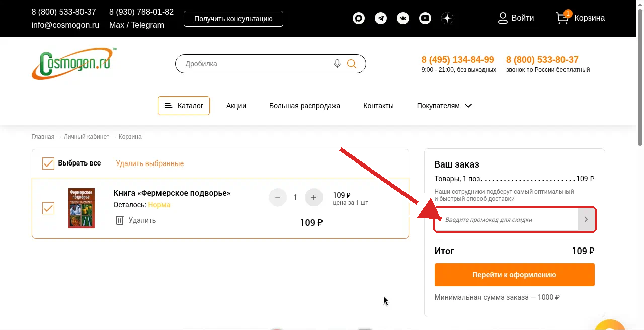Open the VK social icon
Image resolution: width=644 pixels, height=330 pixels.
(x=403, y=19)
